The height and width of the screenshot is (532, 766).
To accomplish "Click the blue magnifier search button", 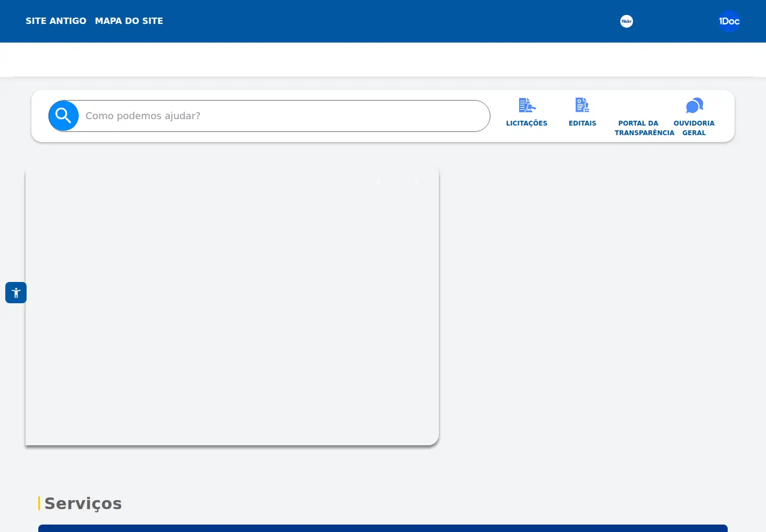I will [x=63, y=115].
